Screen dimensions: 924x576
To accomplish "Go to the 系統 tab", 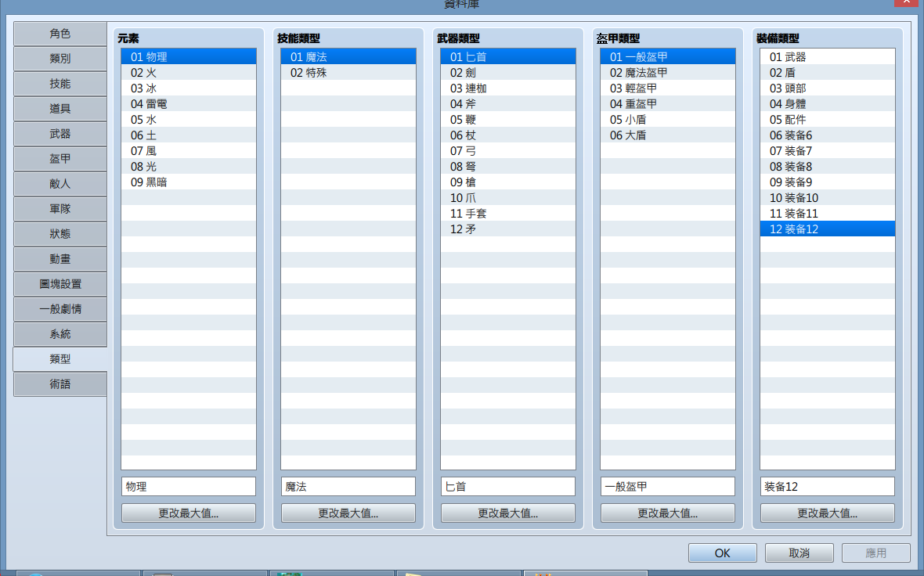I will click(60, 334).
